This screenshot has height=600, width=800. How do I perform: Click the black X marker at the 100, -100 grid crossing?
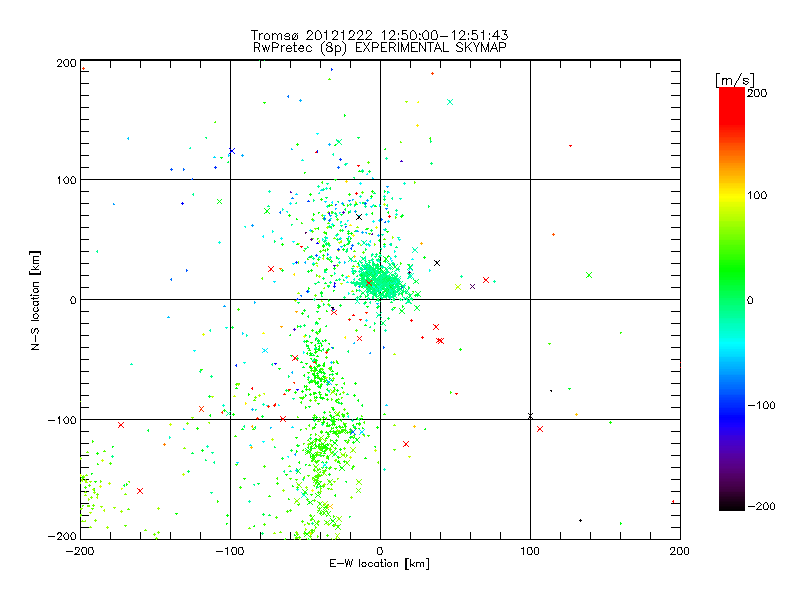pyautogui.click(x=530, y=416)
